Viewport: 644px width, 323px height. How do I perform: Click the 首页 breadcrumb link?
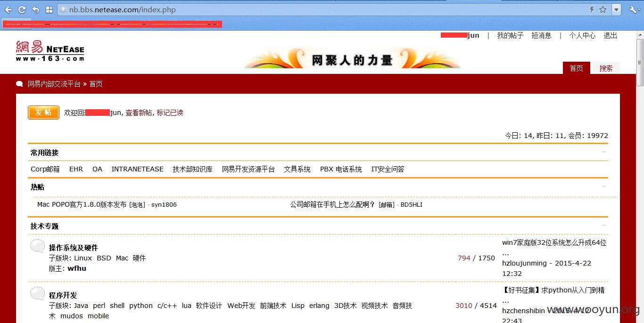tap(96, 84)
